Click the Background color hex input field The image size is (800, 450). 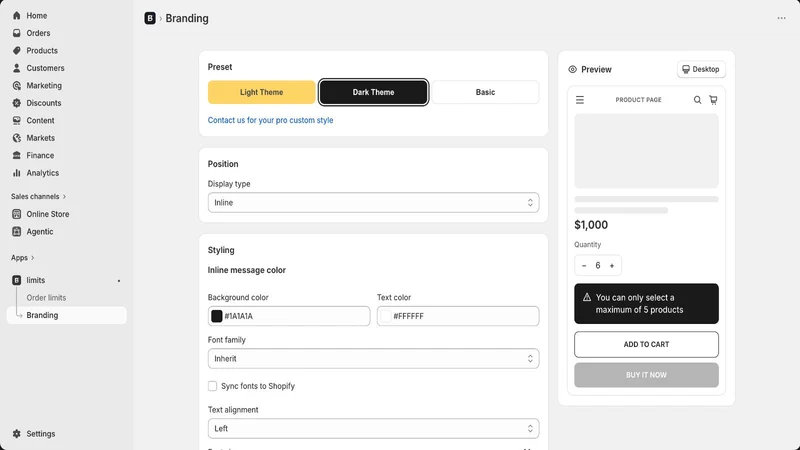(289, 316)
